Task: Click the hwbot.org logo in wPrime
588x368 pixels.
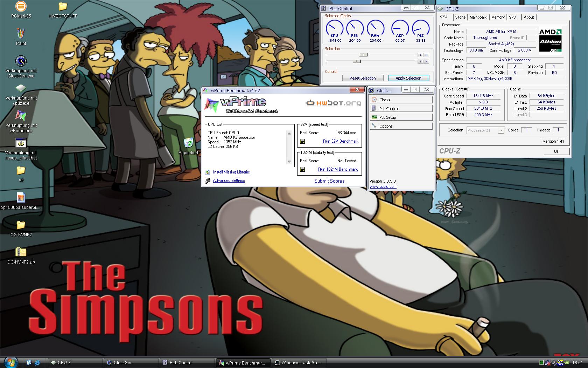Action: (x=333, y=103)
